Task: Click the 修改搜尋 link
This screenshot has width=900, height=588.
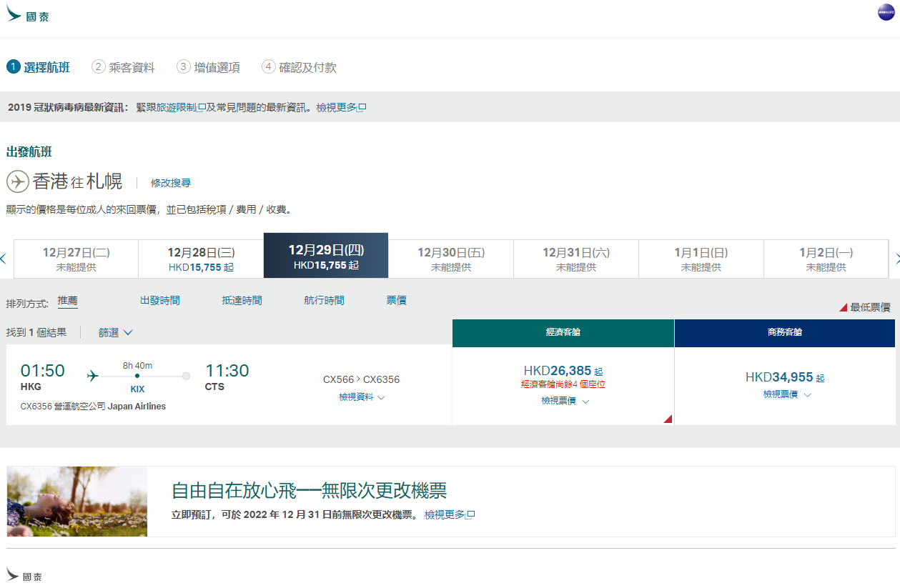Action: point(171,183)
